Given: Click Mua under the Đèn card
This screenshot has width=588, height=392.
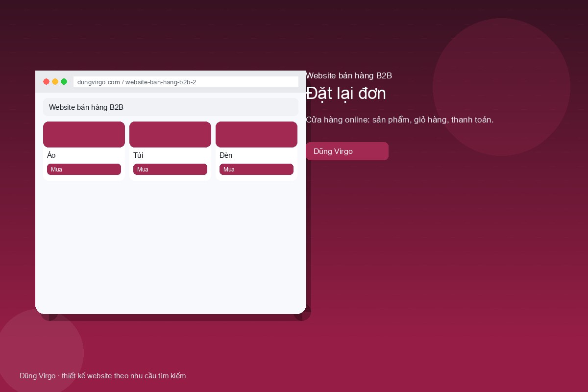Looking at the screenshot, I should point(256,170).
